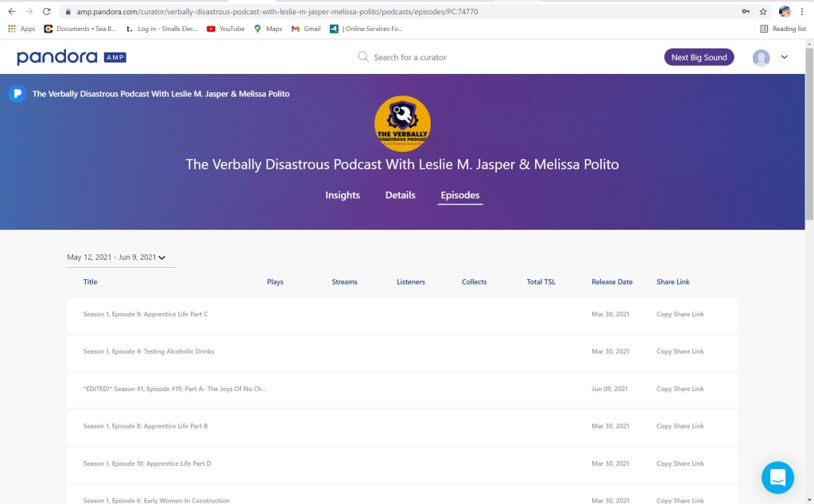Image resolution: width=814 pixels, height=504 pixels.
Task: Open the chat support bubble
Action: pyautogui.click(x=777, y=477)
